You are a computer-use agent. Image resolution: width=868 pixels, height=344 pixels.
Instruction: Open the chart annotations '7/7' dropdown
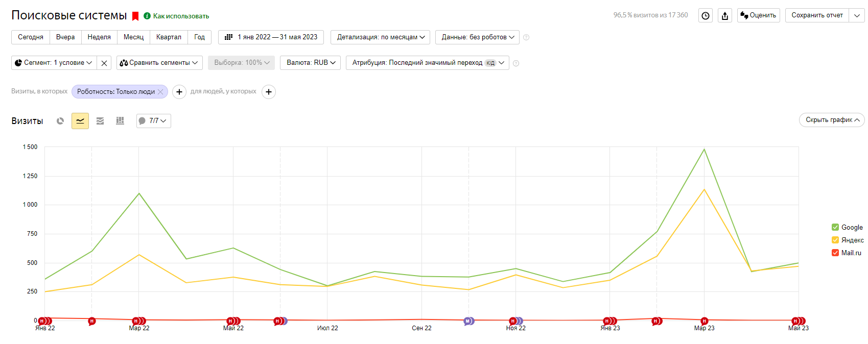coord(154,121)
